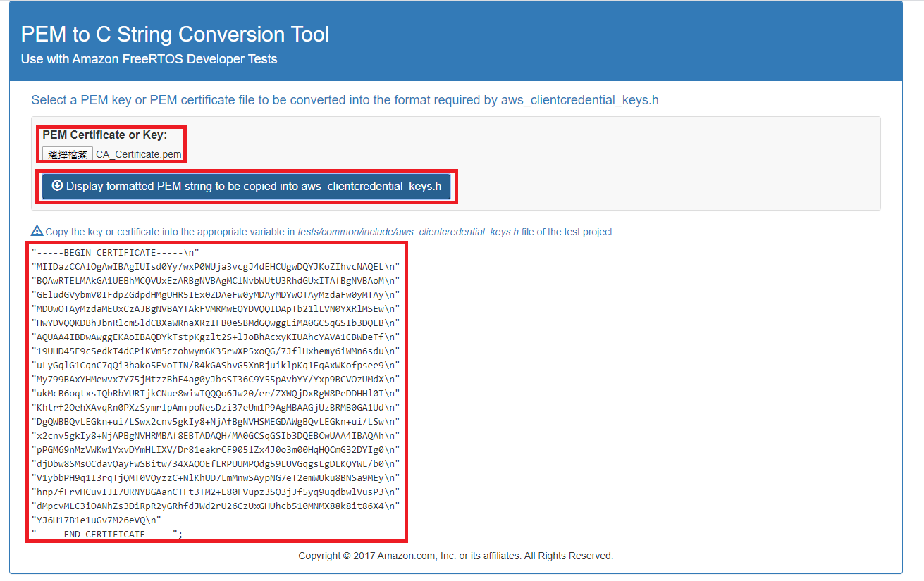Click the line starting with pPGM69nMzVWKw1YxvDYmHLIX
The width and height of the screenshot is (924, 581).
[x=216, y=449]
